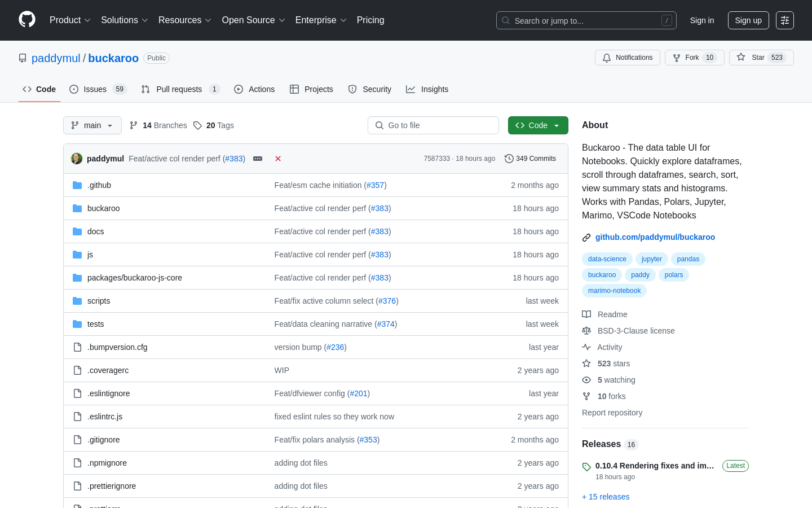Expand the Open Source menu
Image resolution: width=812 pixels, height=508 pixels.
[x=254, y=20]
